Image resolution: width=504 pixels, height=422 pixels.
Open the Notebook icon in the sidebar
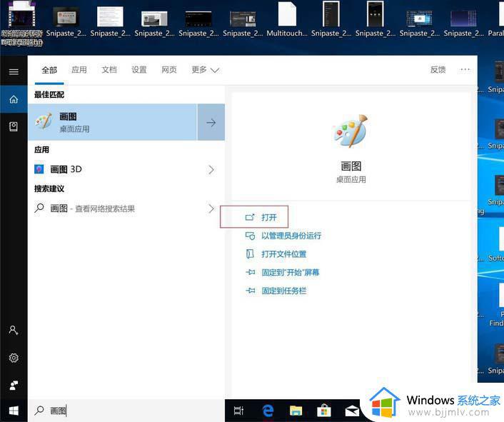click(14, 126)
